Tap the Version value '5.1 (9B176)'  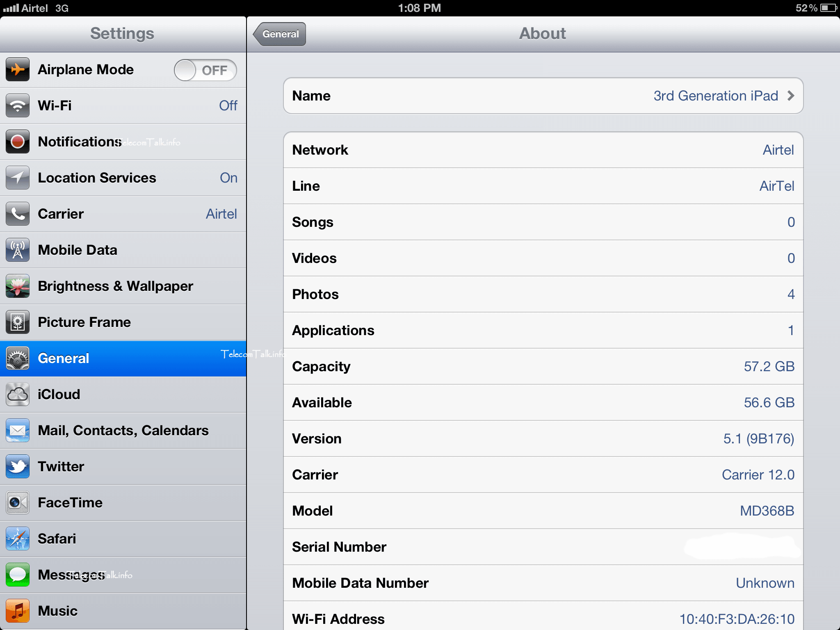pos(759,438)
